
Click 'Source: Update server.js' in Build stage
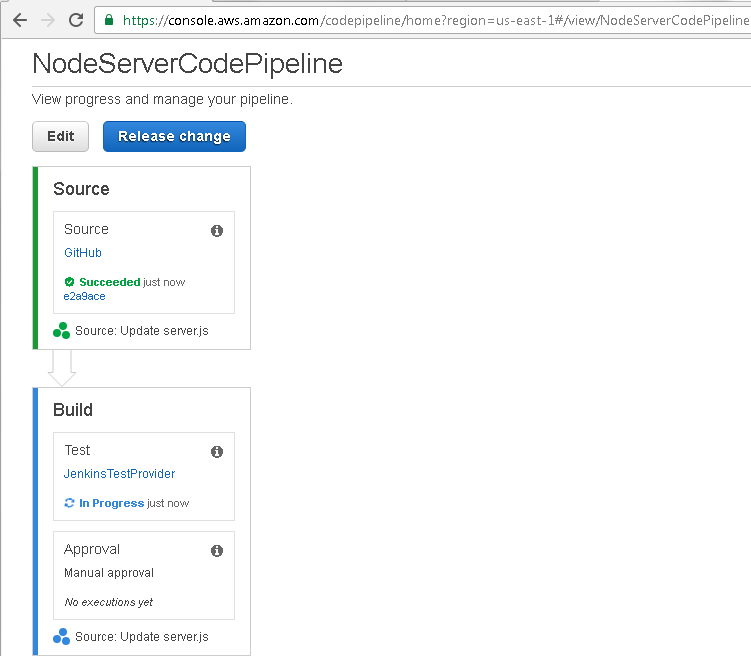click(142, 637)
